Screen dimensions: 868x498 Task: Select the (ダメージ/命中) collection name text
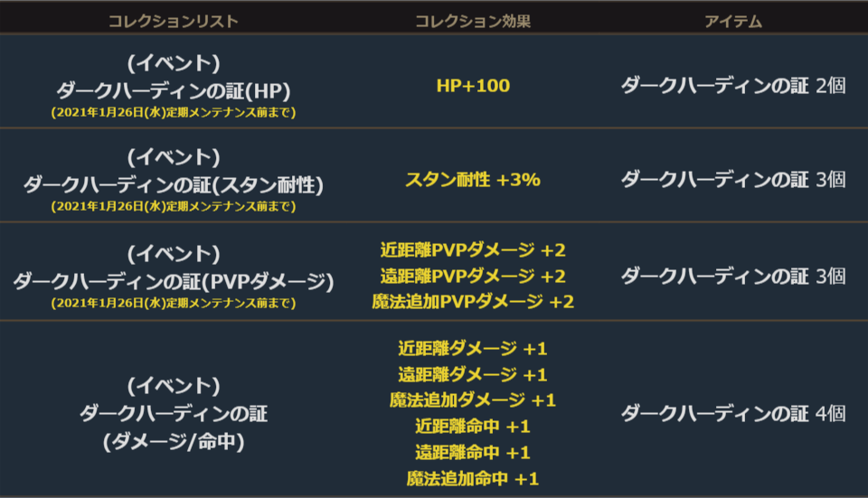(x=173, y=442)
